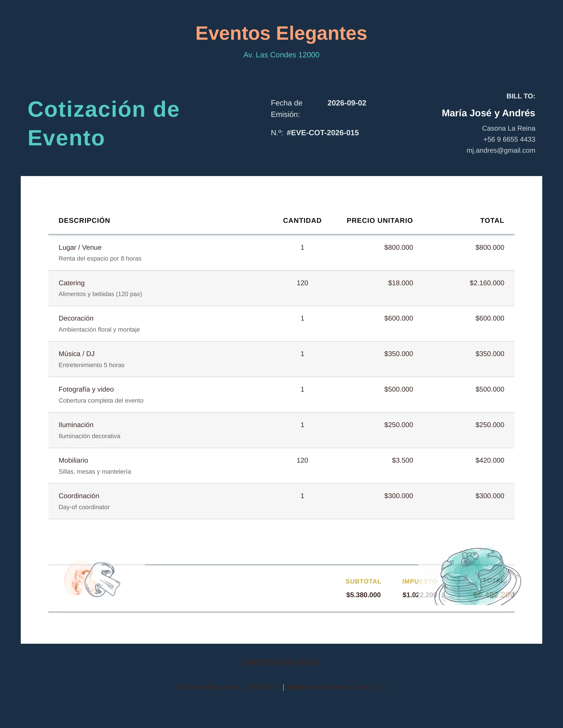Click the 'BILL TO:' label
This screenshot has height=728, width=563.
coord(520,96)
